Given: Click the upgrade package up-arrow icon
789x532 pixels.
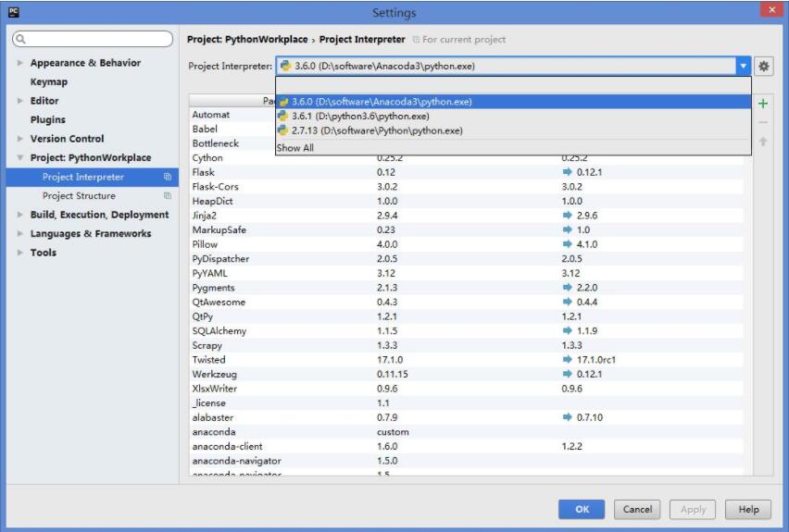Looking at the screenshot, I should coord(763,142).
